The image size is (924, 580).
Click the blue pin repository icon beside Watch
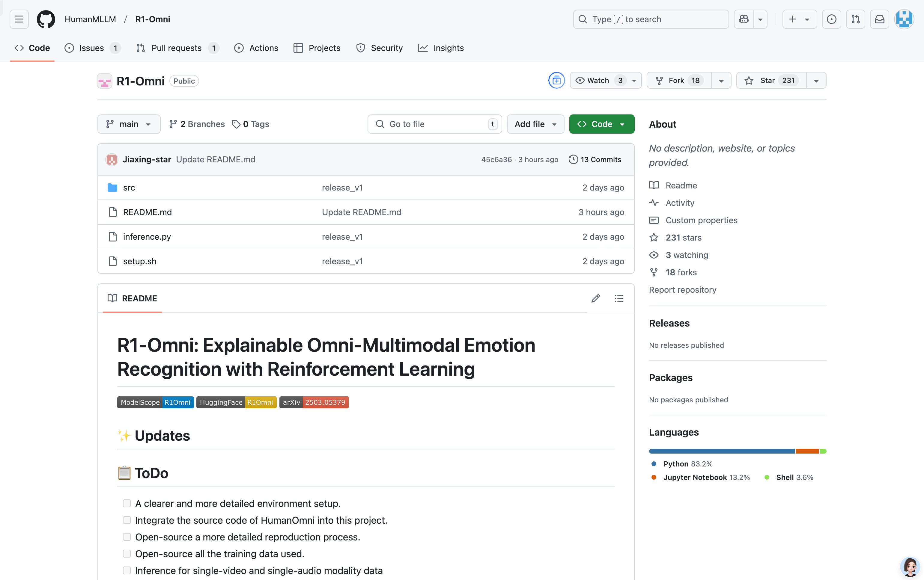pos(556,81)
